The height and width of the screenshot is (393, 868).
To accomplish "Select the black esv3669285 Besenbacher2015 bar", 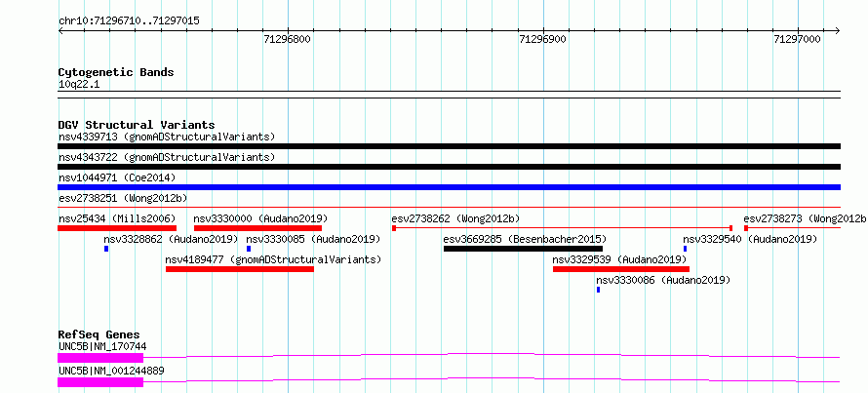I will pos(523,249).
